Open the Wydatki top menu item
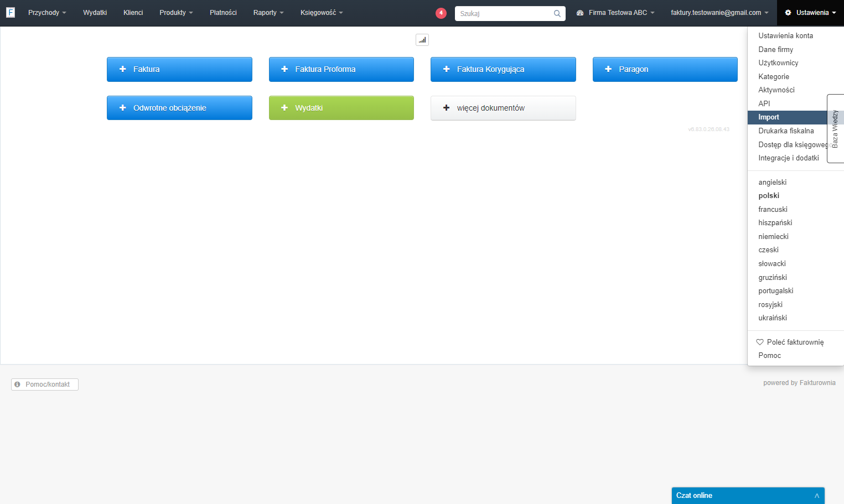 click(x=95, y=13)
